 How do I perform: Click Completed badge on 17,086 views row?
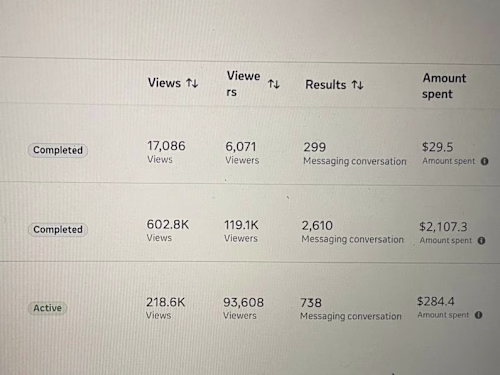[x=58, y=150]
